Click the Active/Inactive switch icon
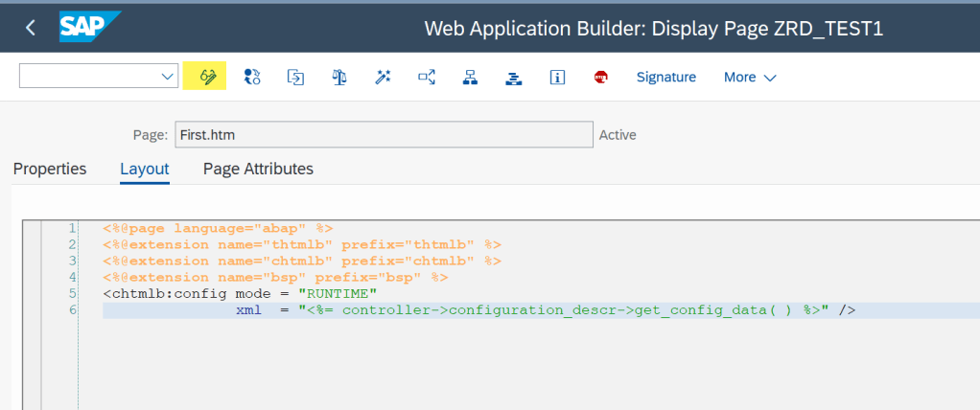Viewport: 980px width, 410px height. tap(252, 77)
